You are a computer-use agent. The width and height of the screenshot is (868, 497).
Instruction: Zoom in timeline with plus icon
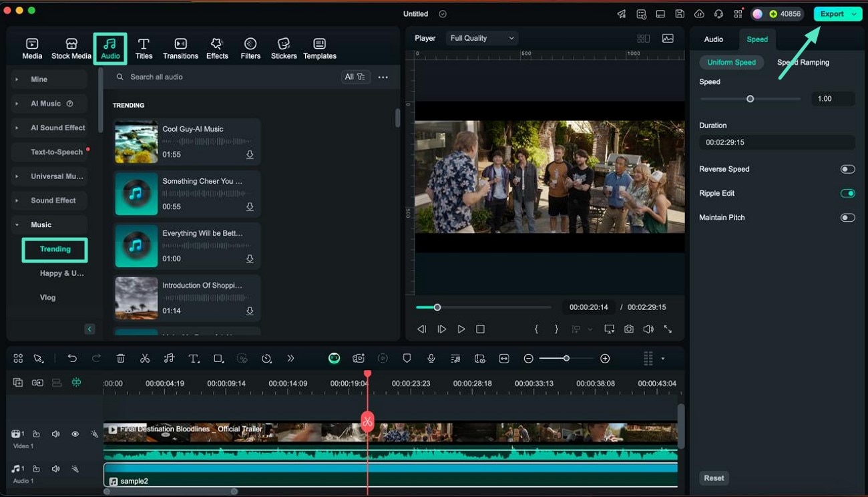tap(605, 359)
